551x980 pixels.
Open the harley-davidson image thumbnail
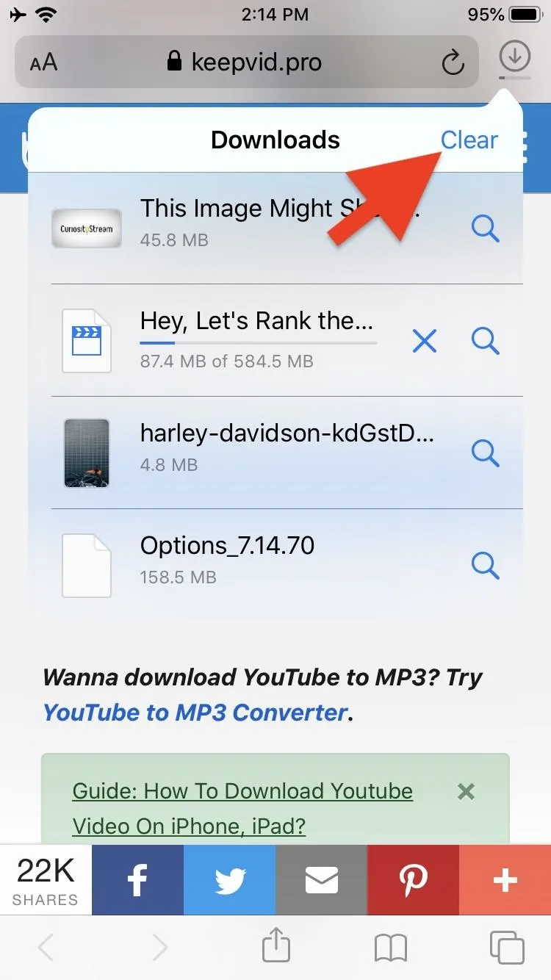[x=87, y=453]
